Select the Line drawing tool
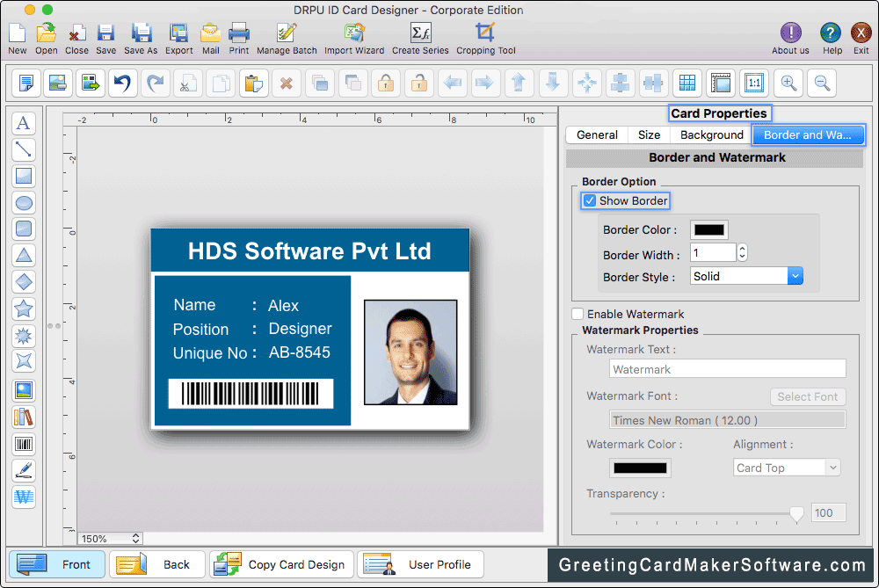Screen dimensions: 879x588 (x=24, y=149)
